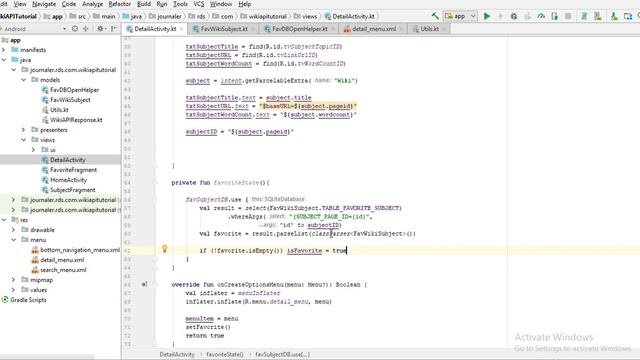
Task: Click favoriteState() in bottom editor breadcrumb
Action: (x=224, y=354)
